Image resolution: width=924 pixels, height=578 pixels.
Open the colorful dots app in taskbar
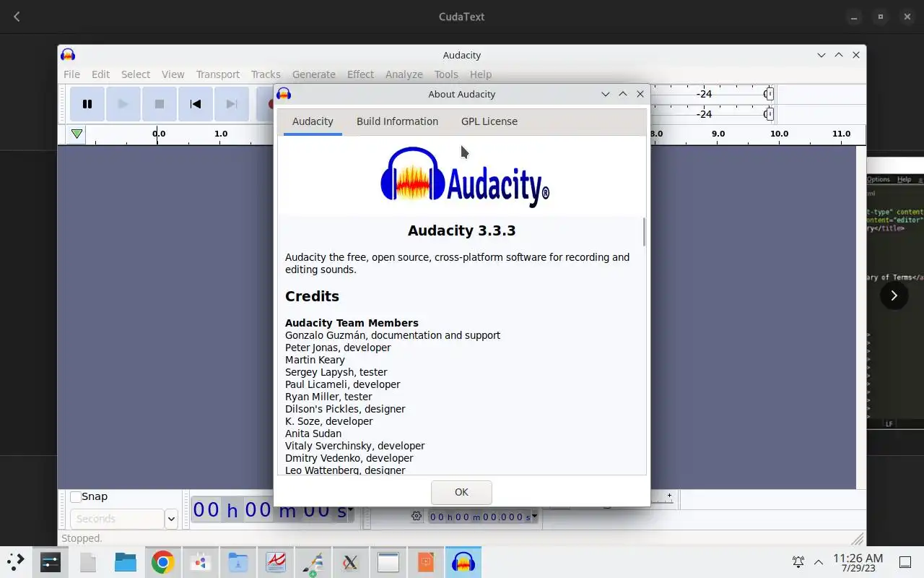point(200,561)
